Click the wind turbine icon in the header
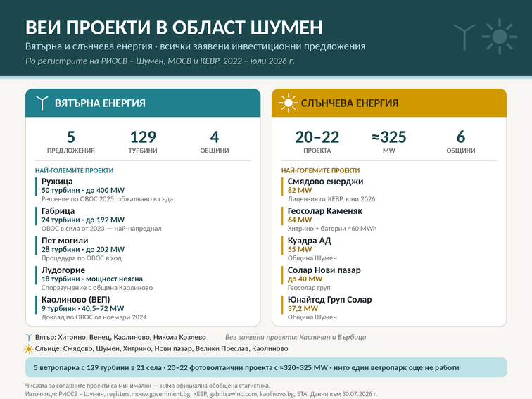The height and width of the screenshot is (399, 532). coord(464,37)
